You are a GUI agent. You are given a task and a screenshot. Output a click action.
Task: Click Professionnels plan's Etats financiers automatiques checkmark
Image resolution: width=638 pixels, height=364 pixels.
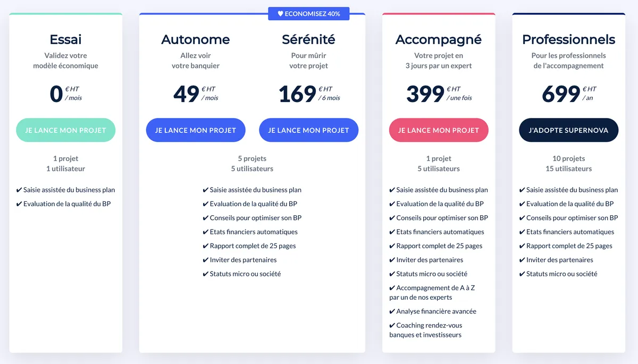tap(522, 232)
